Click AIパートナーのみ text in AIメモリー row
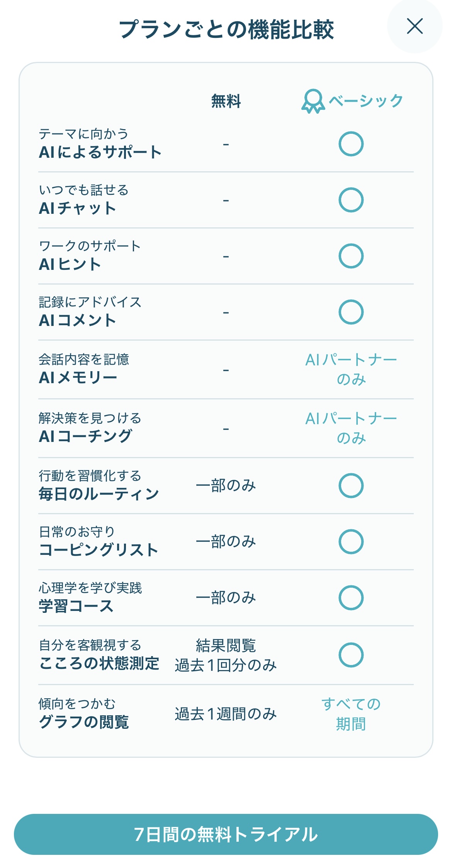452x868 pixels. 351,370
